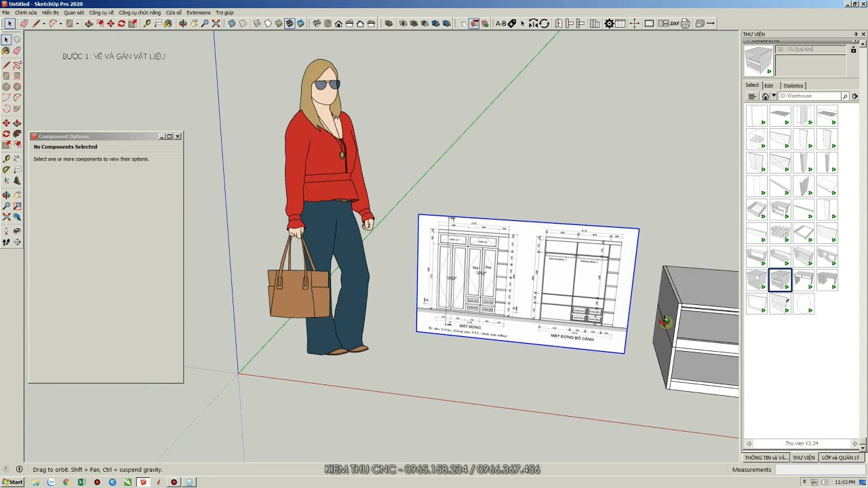Screen dimensions: 868x488
Task: Activate the Orbit tool in top toolbar
Action: point(182,23)
